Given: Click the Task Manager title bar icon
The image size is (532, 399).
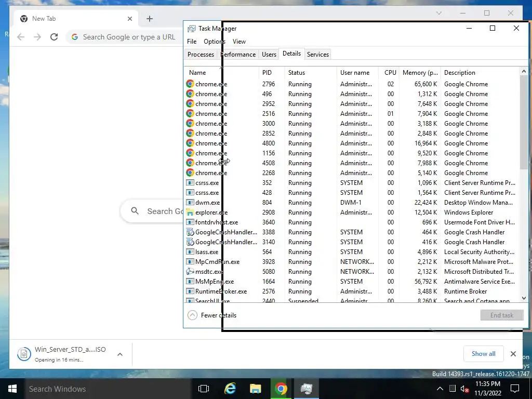Looking at the screenshot, I should point(192,29).
